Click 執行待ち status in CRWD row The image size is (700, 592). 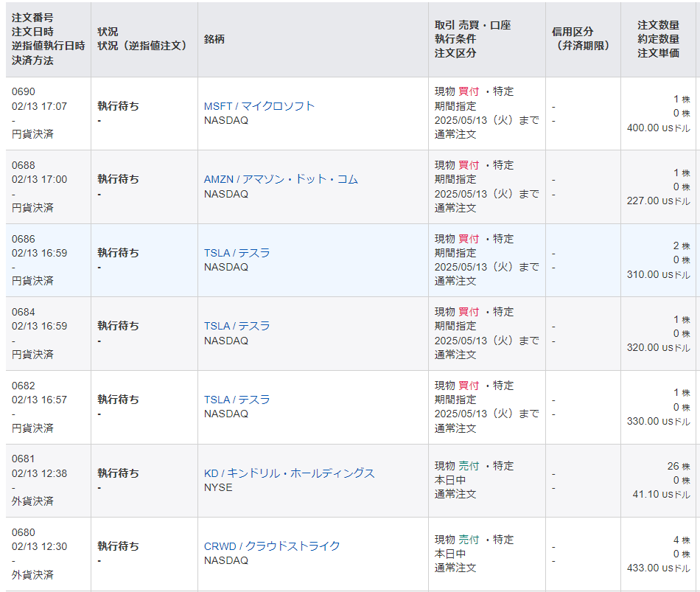[x=119, y=546]
